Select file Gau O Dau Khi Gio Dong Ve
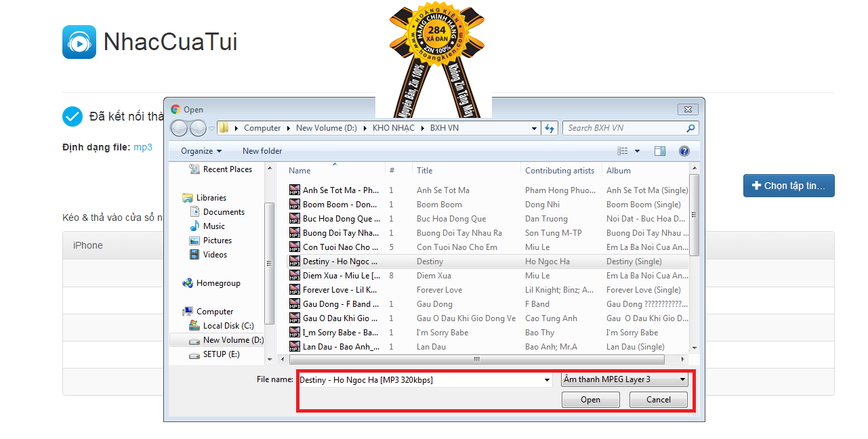868x439 pixels. [488, 318]
